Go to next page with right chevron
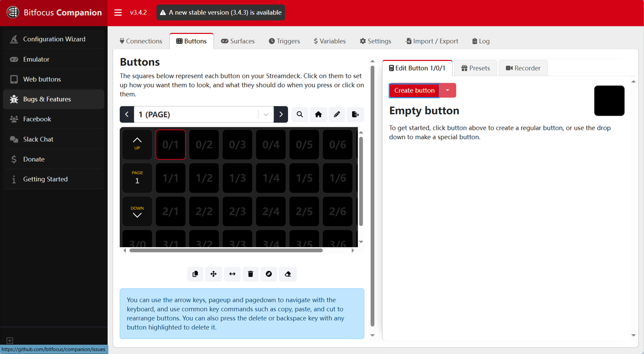The height and width of the screenshot is (354, 644). point(281,114)
